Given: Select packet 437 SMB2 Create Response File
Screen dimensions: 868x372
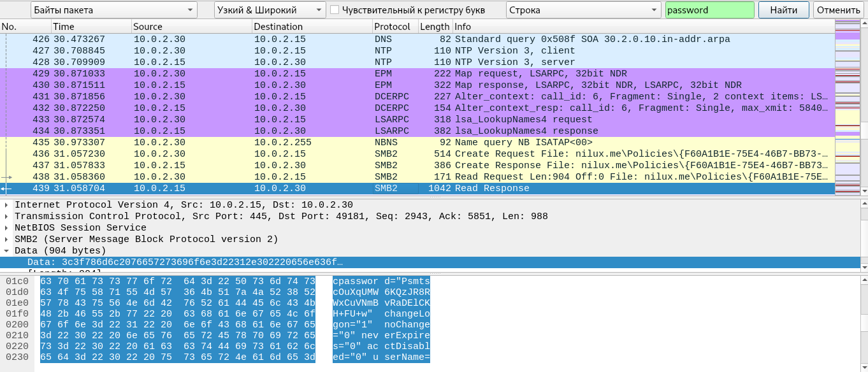Looking at the screenshot, I should (x=417, y=166).
